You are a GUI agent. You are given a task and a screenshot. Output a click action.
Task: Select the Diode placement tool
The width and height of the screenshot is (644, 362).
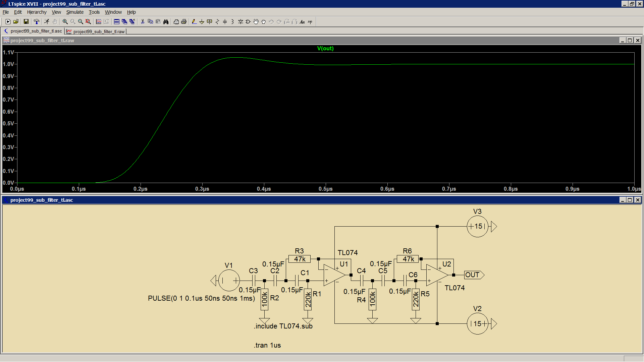[240, 22]
